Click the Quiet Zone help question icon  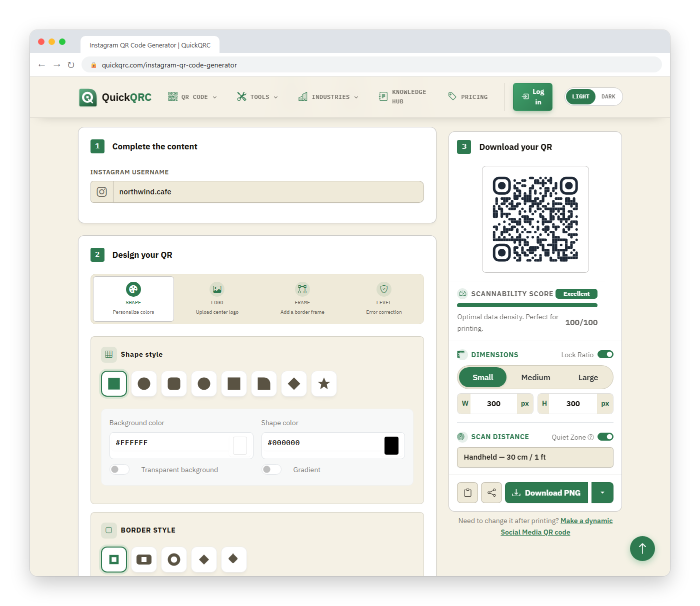pos(591,437)
